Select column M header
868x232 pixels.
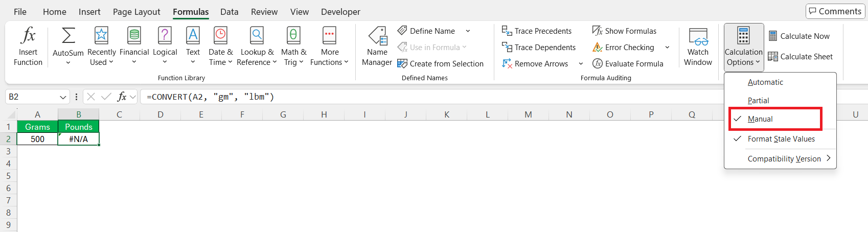click(x=528, y=114)
